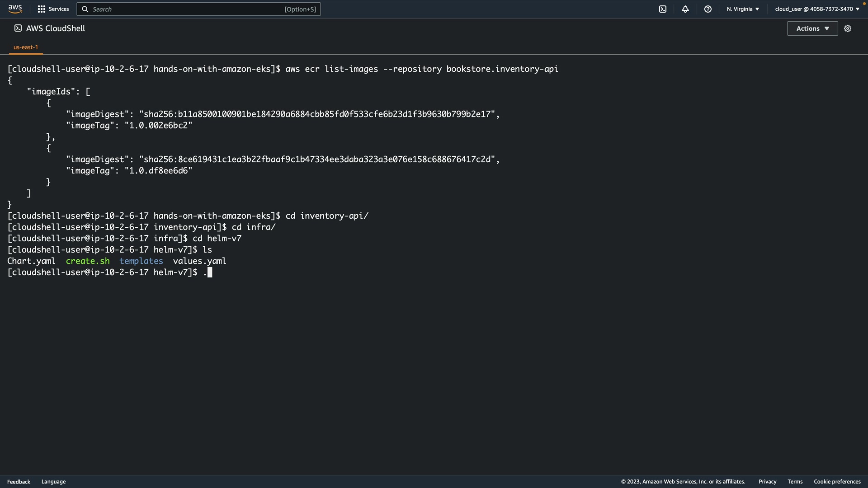This screenshot has height=488, width=868.
Task: Expand the N. Virginia region dropdown
Action: (x=743, y=9)
